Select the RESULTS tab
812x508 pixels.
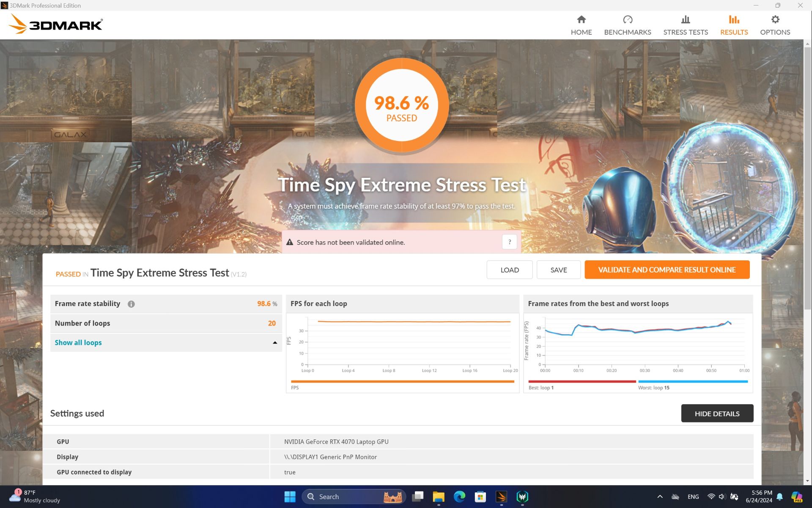tap(734, 25)
